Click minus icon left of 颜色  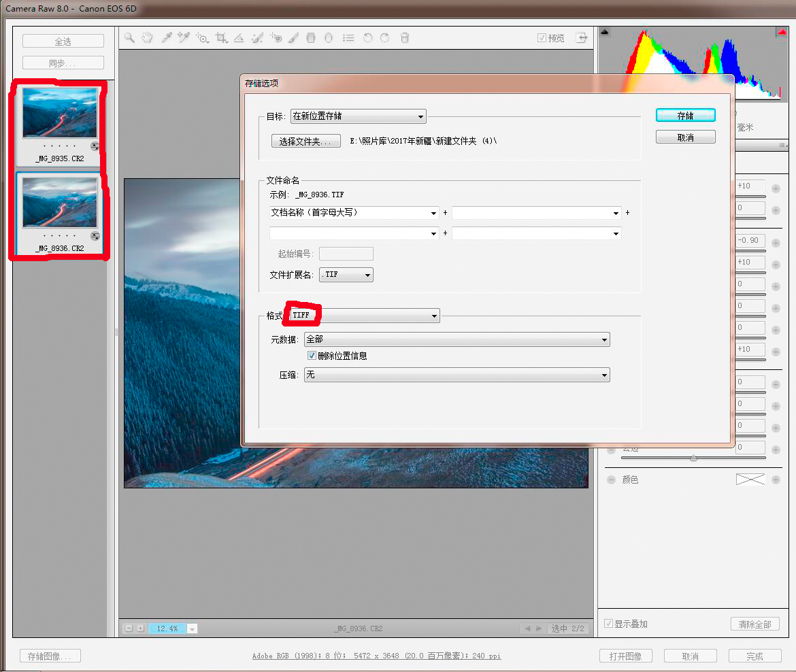coord(611,480)
